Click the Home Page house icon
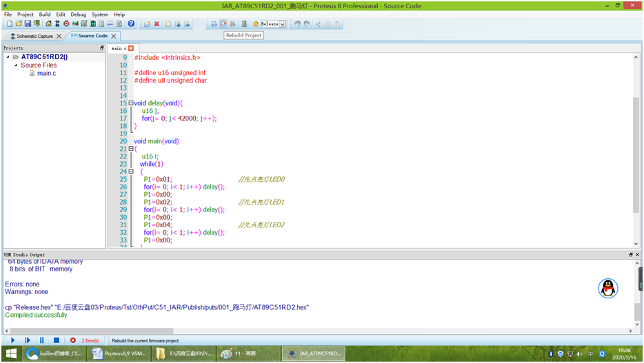 (x=48, y=24)
